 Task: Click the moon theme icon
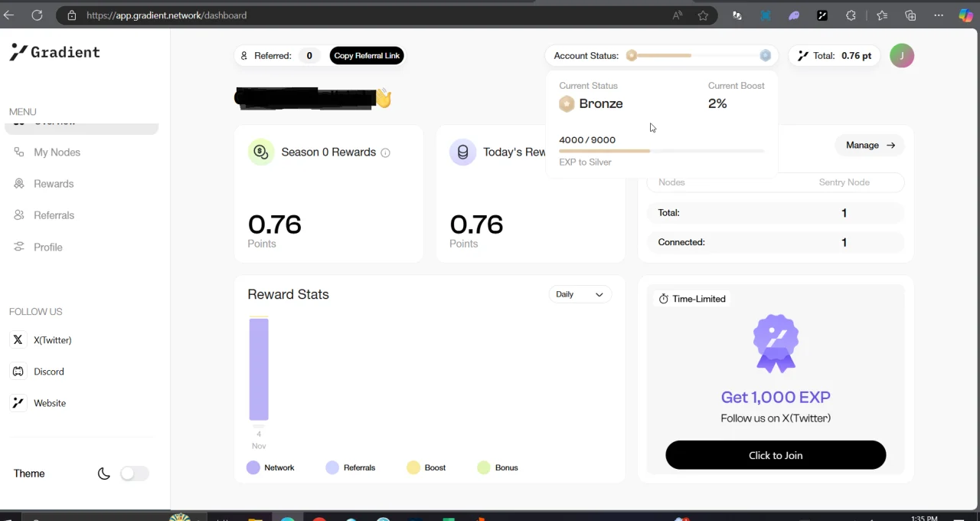tap(104, 473)
